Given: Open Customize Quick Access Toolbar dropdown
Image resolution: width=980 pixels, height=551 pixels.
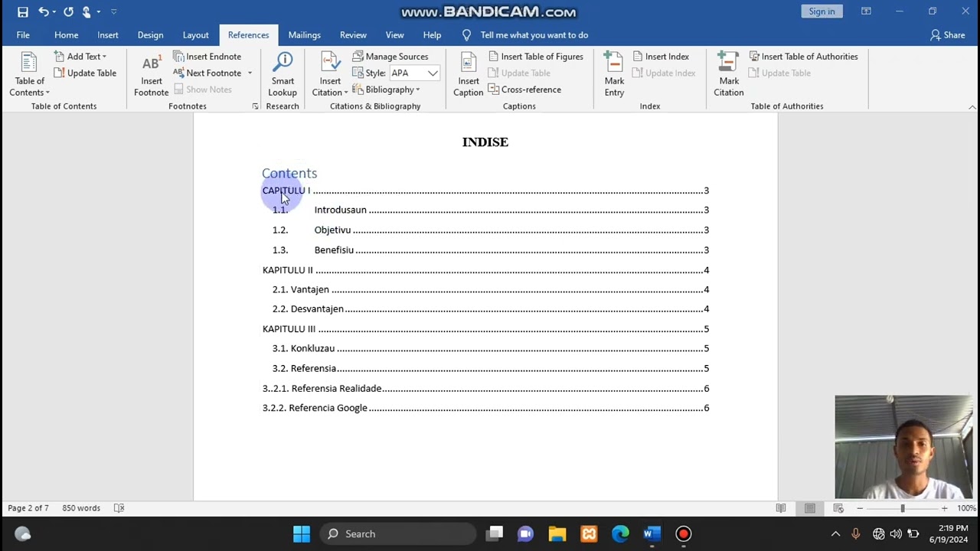Looking at the screenshot, I should point(113,11).
